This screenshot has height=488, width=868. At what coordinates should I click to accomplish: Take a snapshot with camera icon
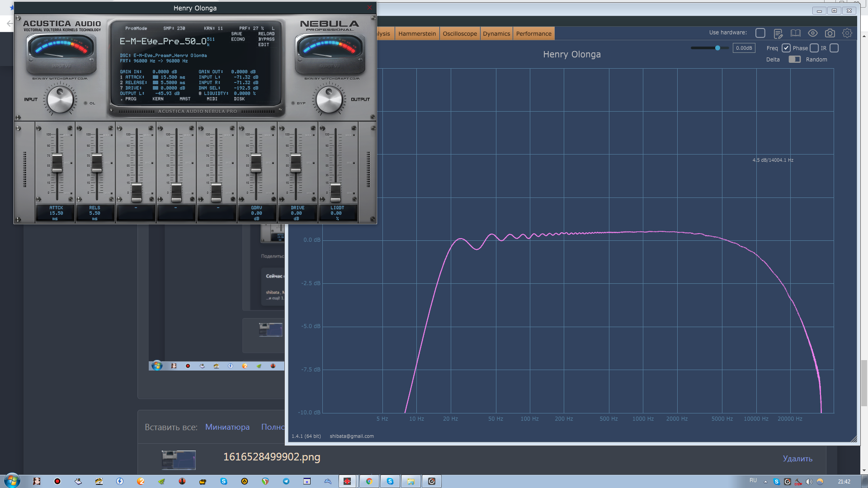pos(830,33)
